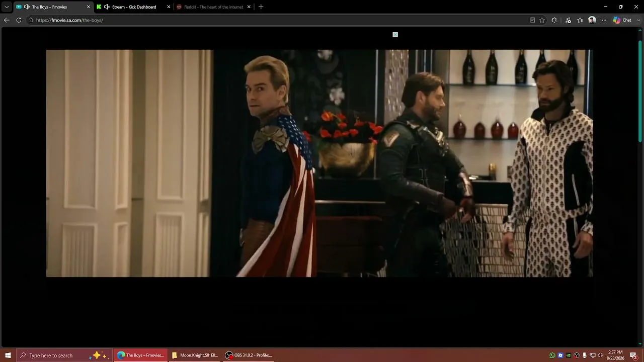Switch to the Reddit tab

(x=214, y=7)
